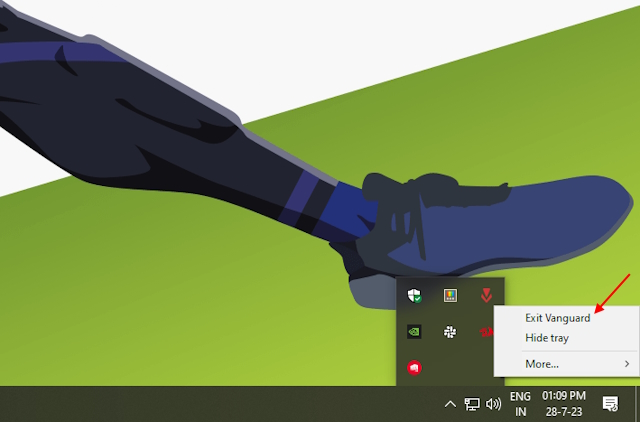
Task: Open the Slack tray icon
Action: (x=450, y=331)
